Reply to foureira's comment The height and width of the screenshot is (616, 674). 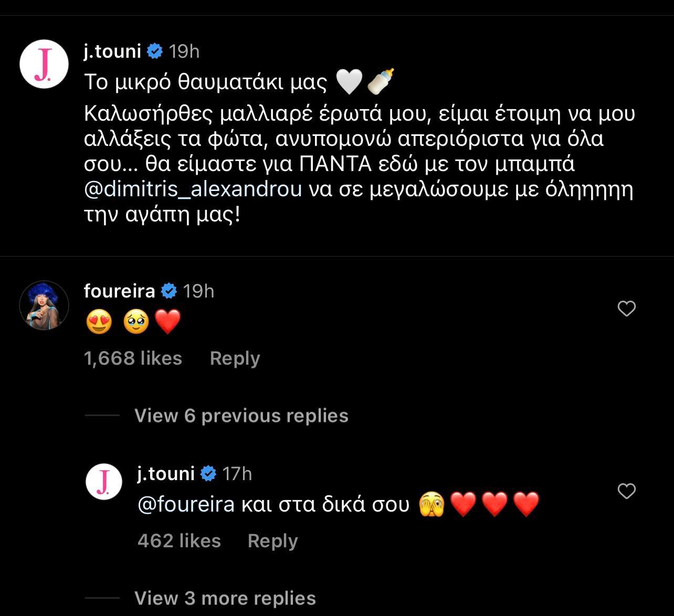pyautogui.click(x=235, y=358)
